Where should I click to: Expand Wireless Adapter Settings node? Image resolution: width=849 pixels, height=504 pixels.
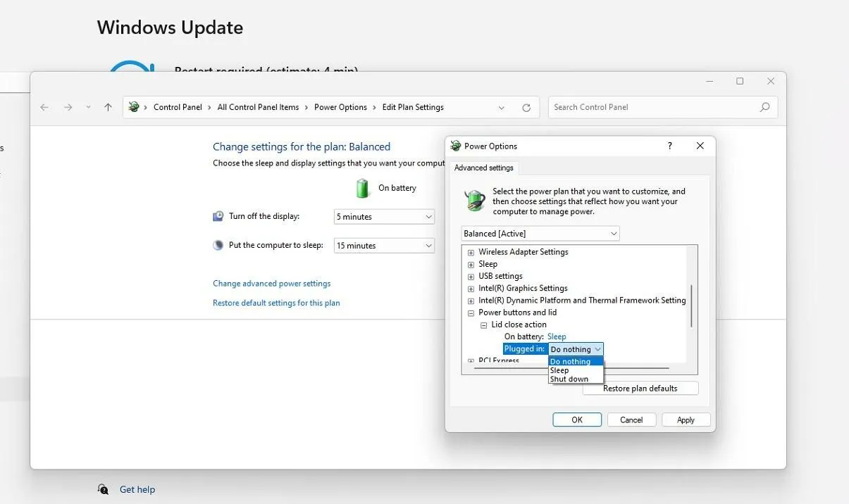pos(471,252)
